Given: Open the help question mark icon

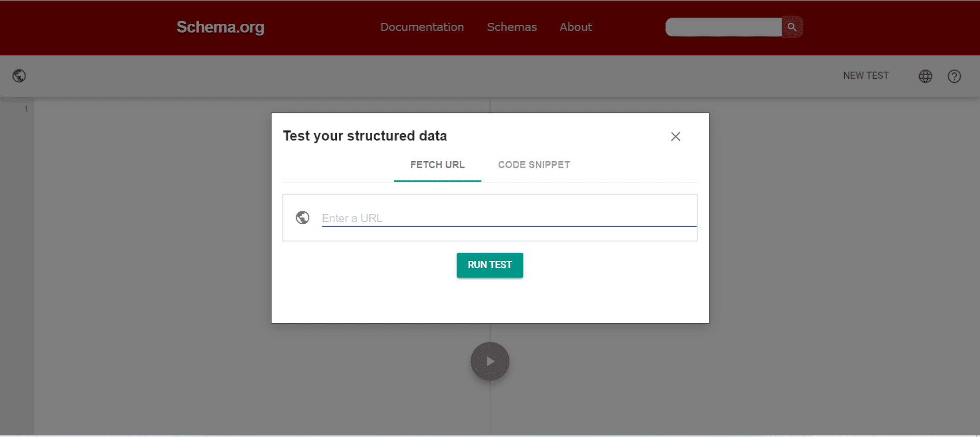Looking at the screenshot, I should click(x=954, y=76).
